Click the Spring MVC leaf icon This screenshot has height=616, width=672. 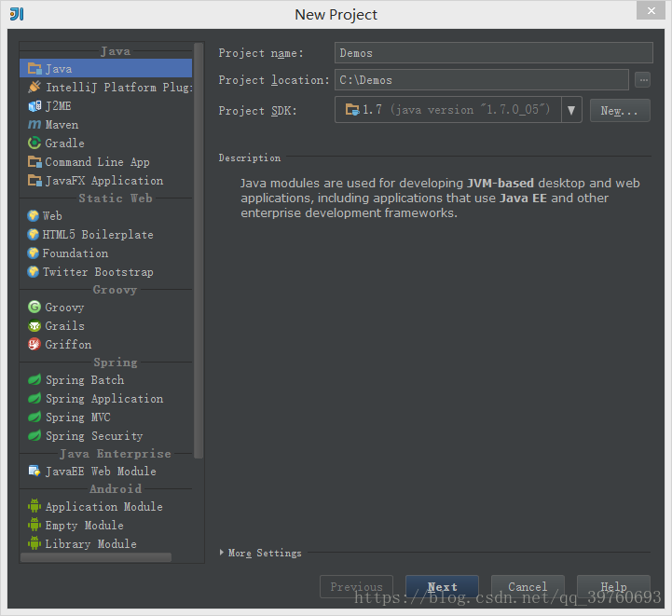tap(34, 417)
